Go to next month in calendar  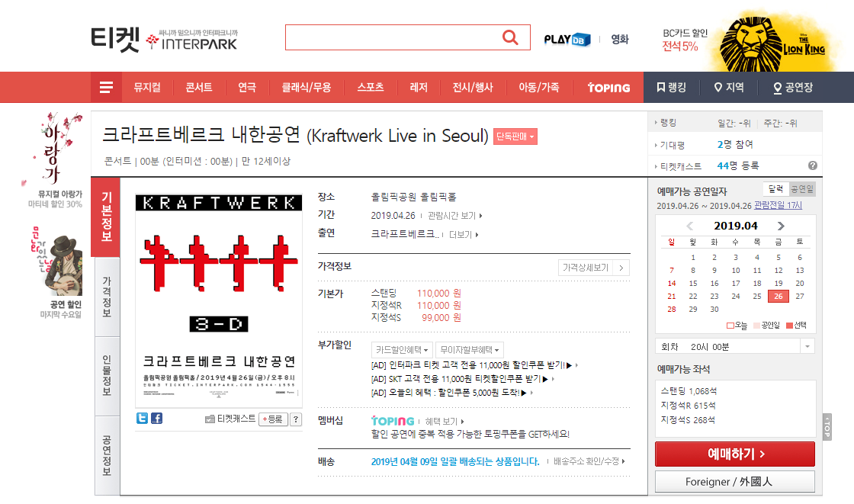tap(781, 226)
